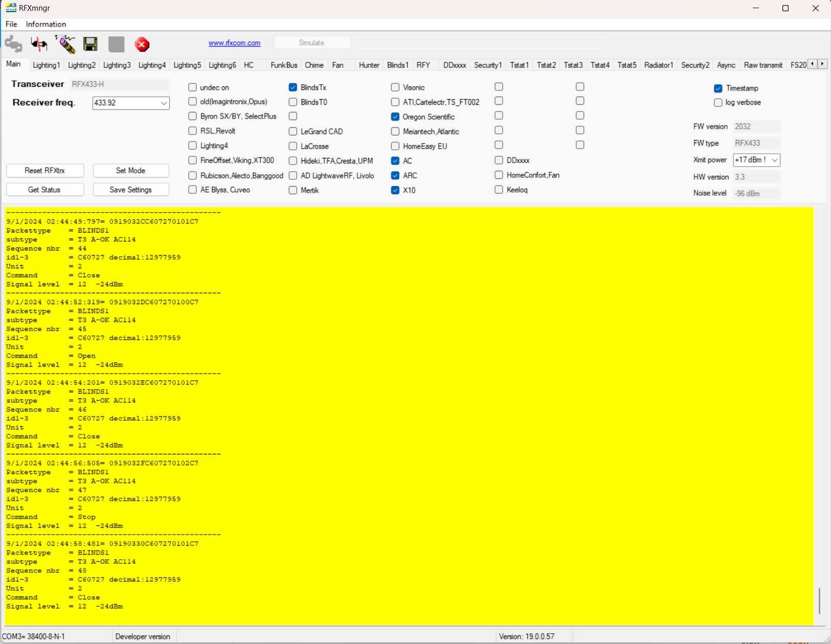Enable log verbose option

(717, 103)
